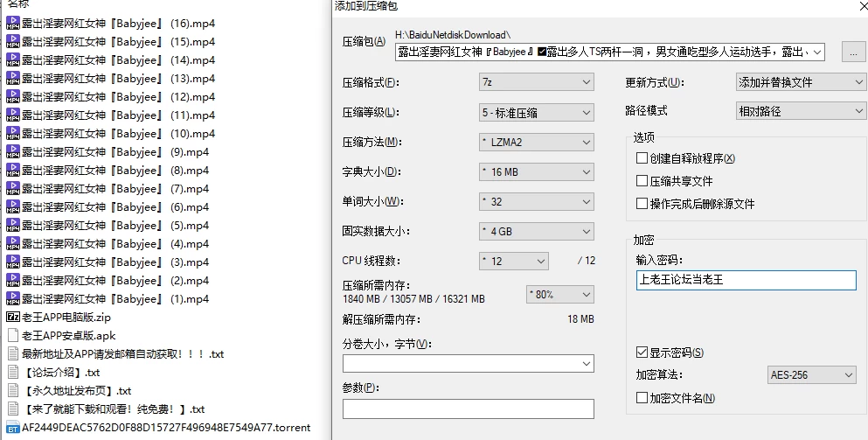Viewport: 868px width, 440px height.
Task: Select the 【永久地址发布页】.txt file icon
Action: [x=13, y=391]
